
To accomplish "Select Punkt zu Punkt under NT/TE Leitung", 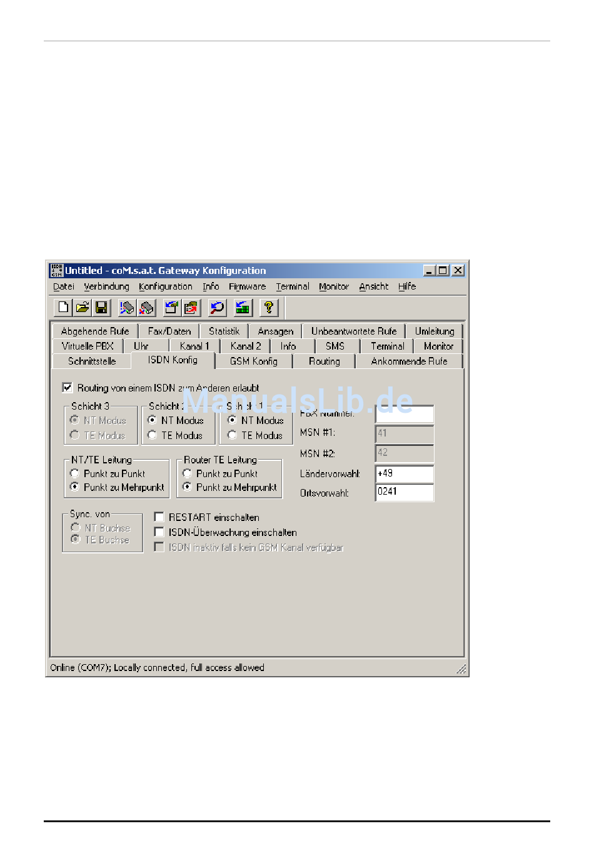I will pyautogui.click(x=75, y=473).
